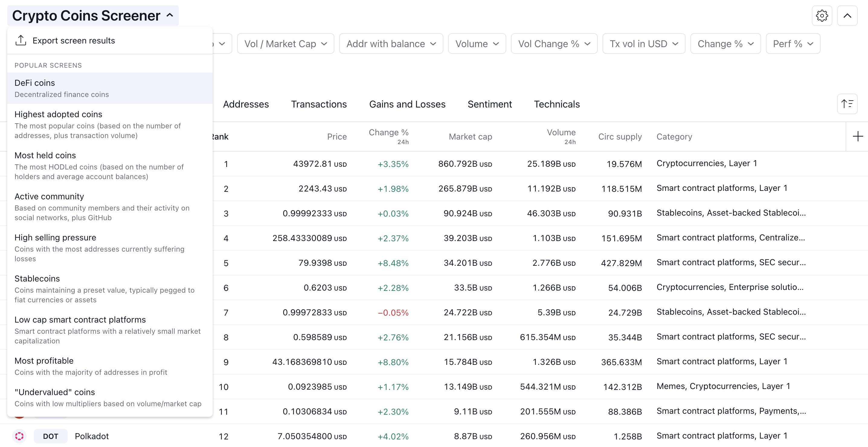
Task: Click the sort order icon beside the tabs
Action: point(847,104)
